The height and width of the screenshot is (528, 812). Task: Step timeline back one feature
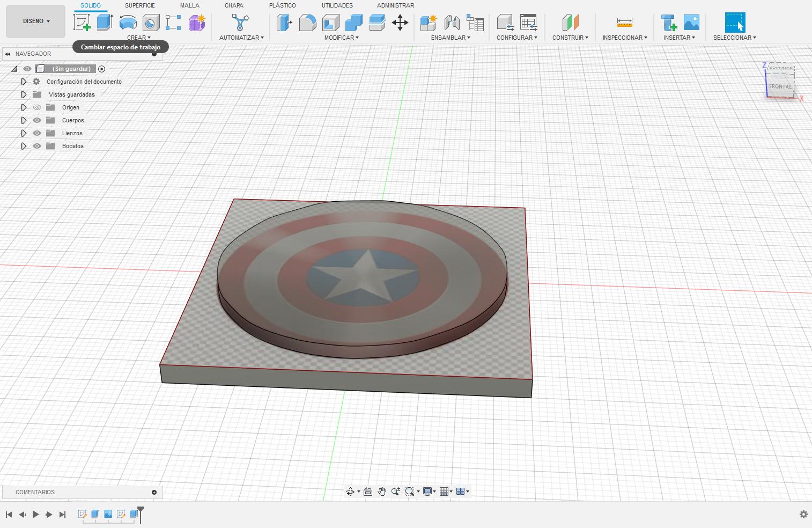point(22,514)
